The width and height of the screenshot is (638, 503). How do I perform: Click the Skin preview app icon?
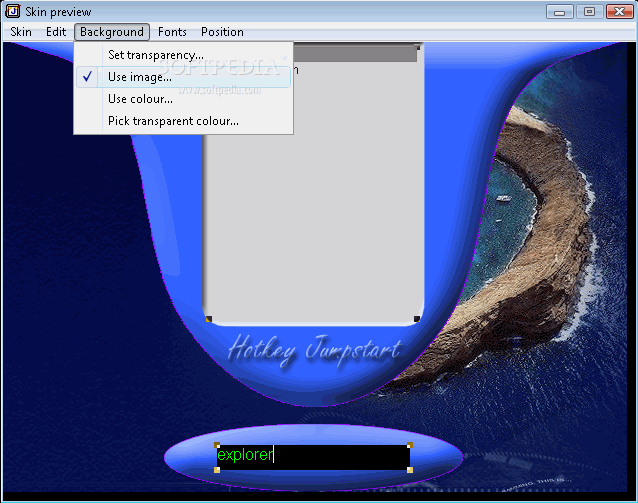coord(13,11)
